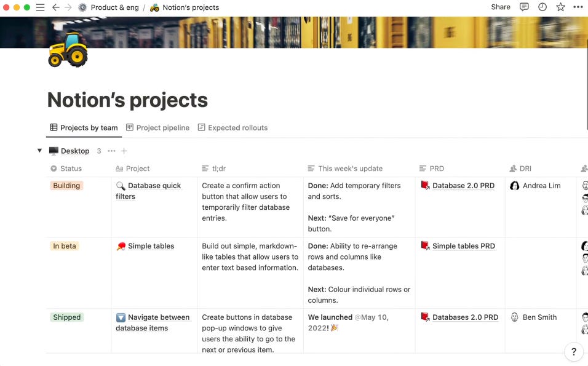Viewport: 588px width, 366px height.
Task: Open the page options three-dot menu
Action: point(578,7)
